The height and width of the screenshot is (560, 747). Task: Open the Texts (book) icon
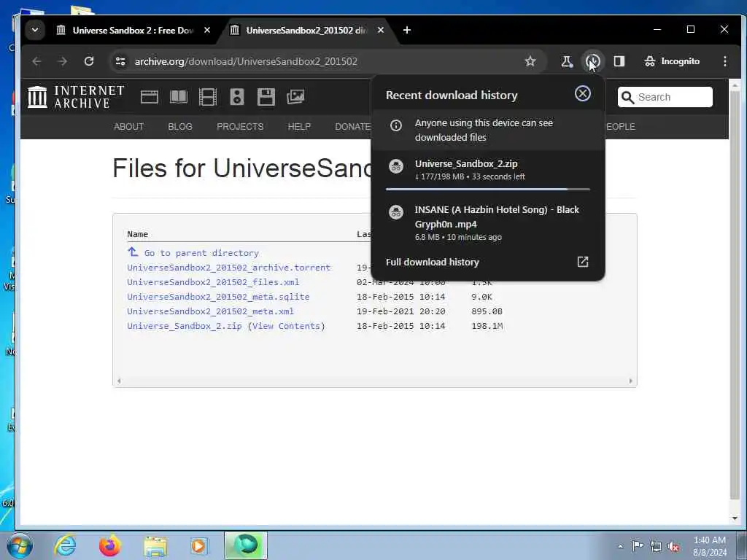pyautogui.click(x=179, y=97)
